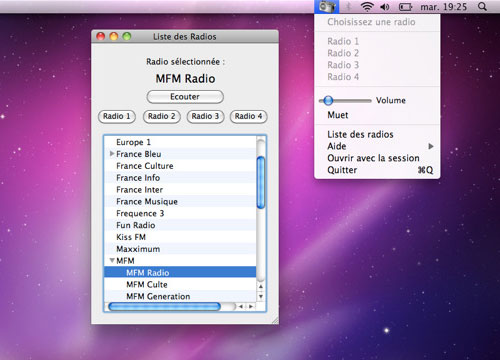Open the radio app menu bar icon
Screen dimensions: 500x360
click(326, 6)
